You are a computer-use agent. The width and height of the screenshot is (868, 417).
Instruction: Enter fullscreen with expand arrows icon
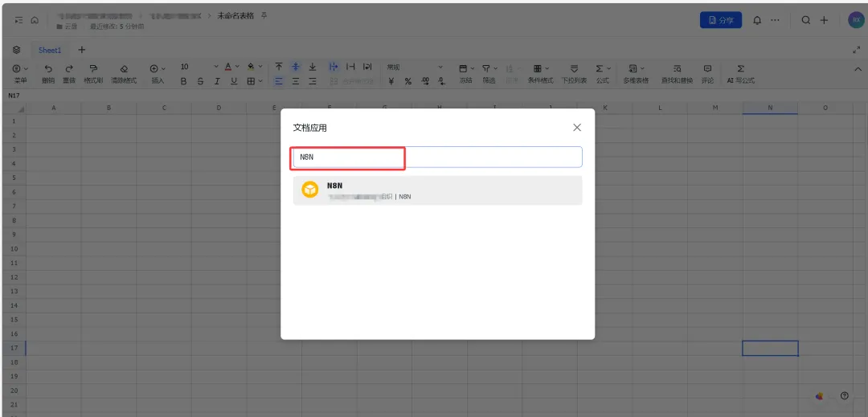coord(857,50)
